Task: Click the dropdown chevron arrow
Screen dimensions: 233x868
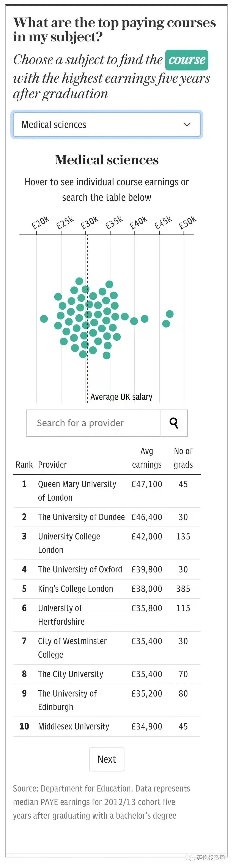Action: coord(187,125)
